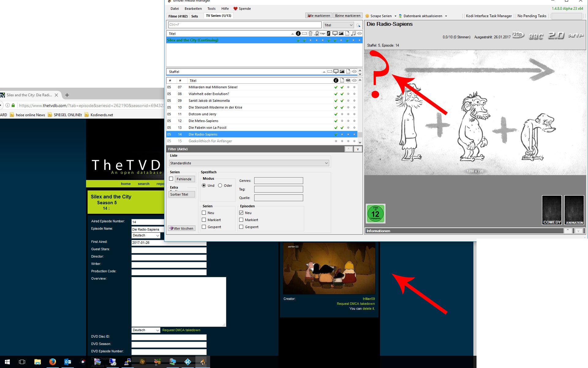The height and width of the screenshot is (368, 588).
Task: Open the Standardliste dropdown
Action: click(x=249, y=163)
